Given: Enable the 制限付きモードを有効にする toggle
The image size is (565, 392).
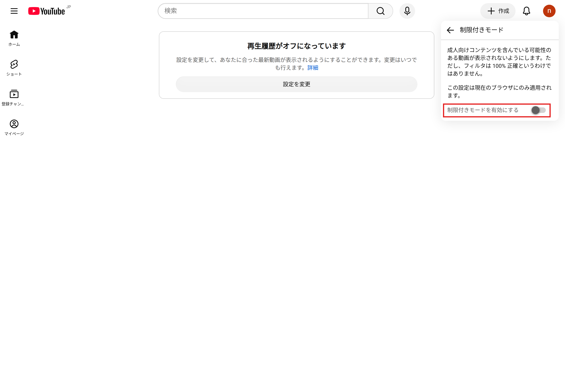Looking at the screenshot, I should click(539, 110).
